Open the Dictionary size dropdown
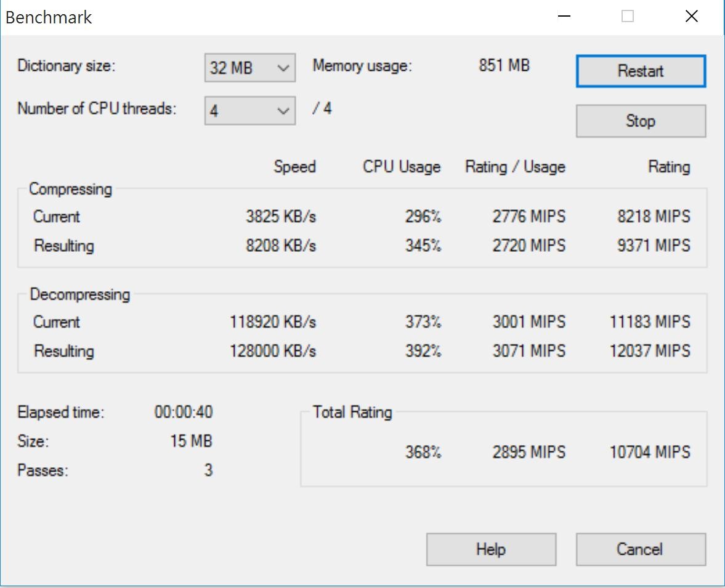The image size is (725, 588). (250, 68)
